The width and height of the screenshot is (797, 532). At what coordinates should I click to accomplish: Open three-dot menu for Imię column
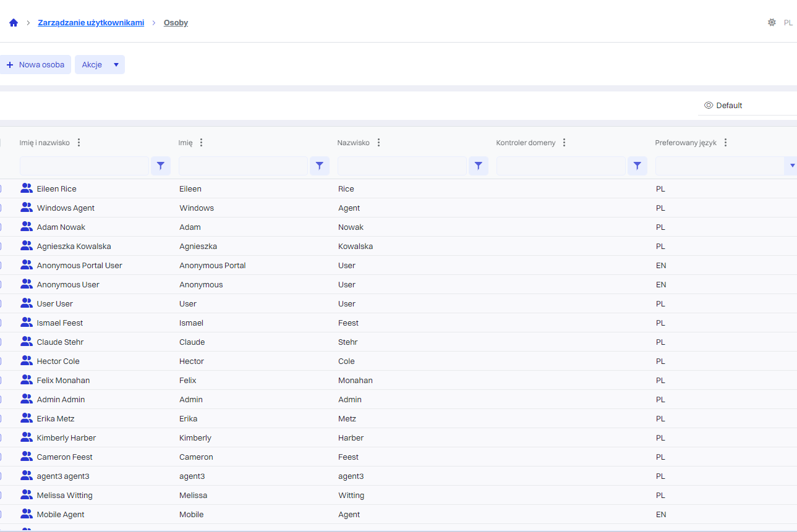click(x=201, y=143)
